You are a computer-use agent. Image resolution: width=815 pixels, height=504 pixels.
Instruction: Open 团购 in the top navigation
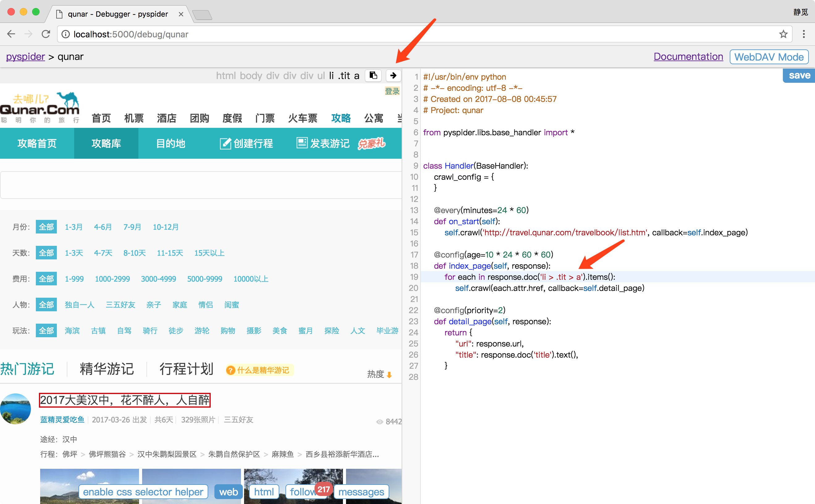[x=199, y=118]
